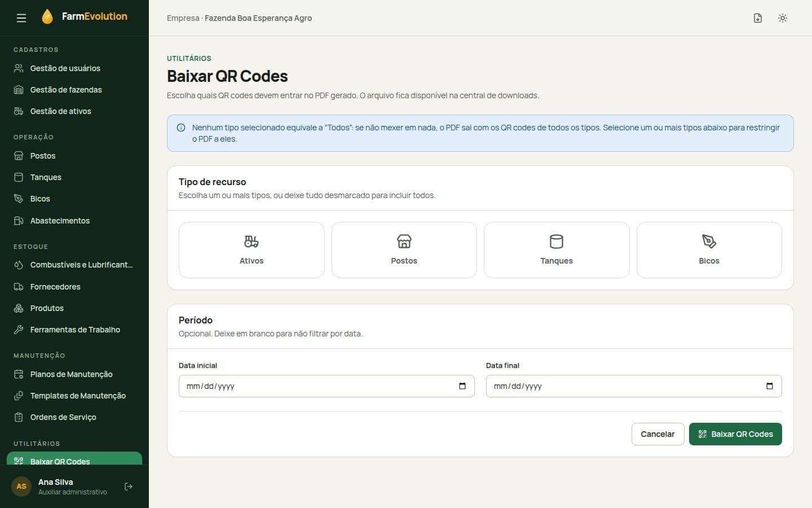Open Ordens de Serviço in sidebar

point(74,417)
